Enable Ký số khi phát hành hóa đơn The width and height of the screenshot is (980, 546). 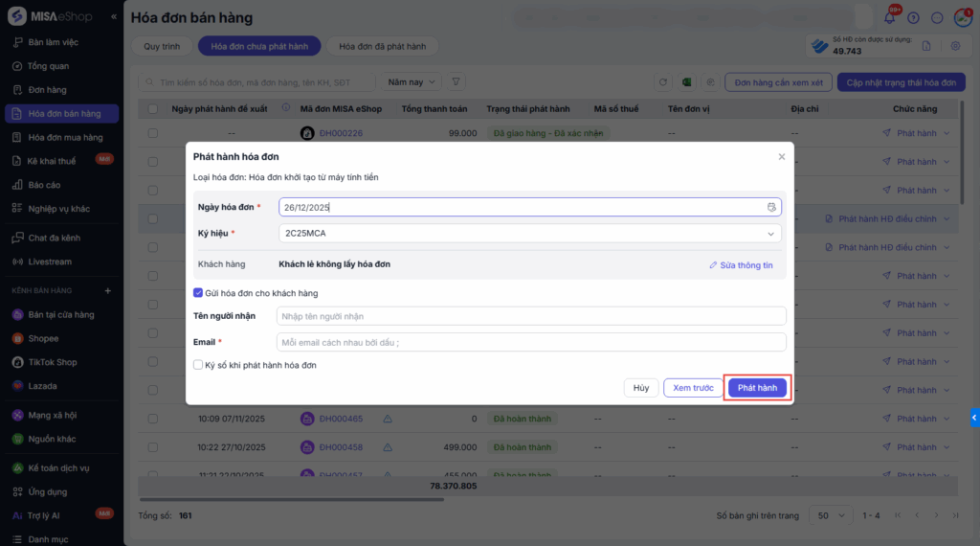click(x=198, y=365)
